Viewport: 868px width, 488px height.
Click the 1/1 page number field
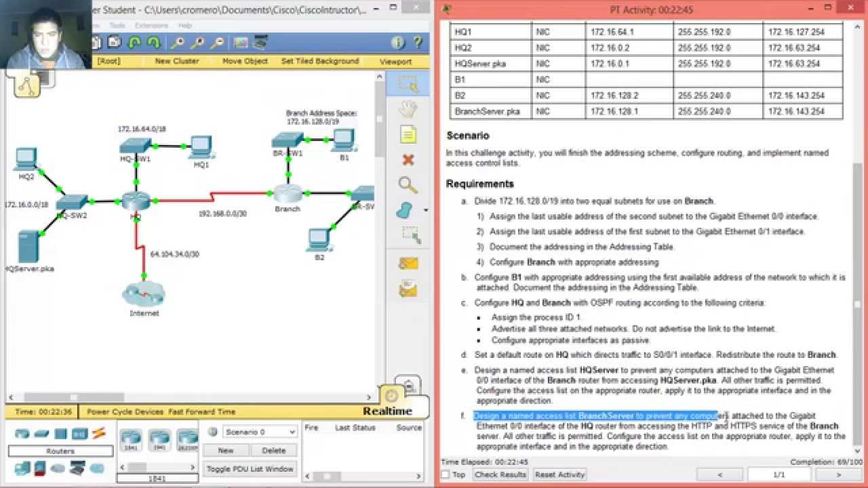click(x=778, y=474)
